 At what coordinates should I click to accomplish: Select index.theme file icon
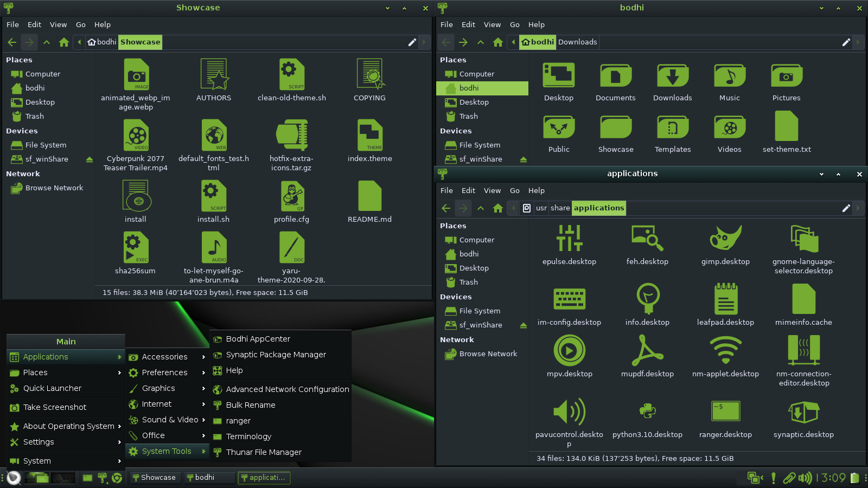pyautogui.click(x=370, y=135)
